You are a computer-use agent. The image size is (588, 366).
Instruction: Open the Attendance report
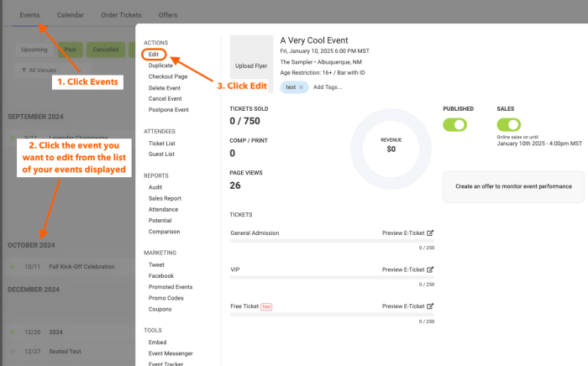[x=163, y=209]
